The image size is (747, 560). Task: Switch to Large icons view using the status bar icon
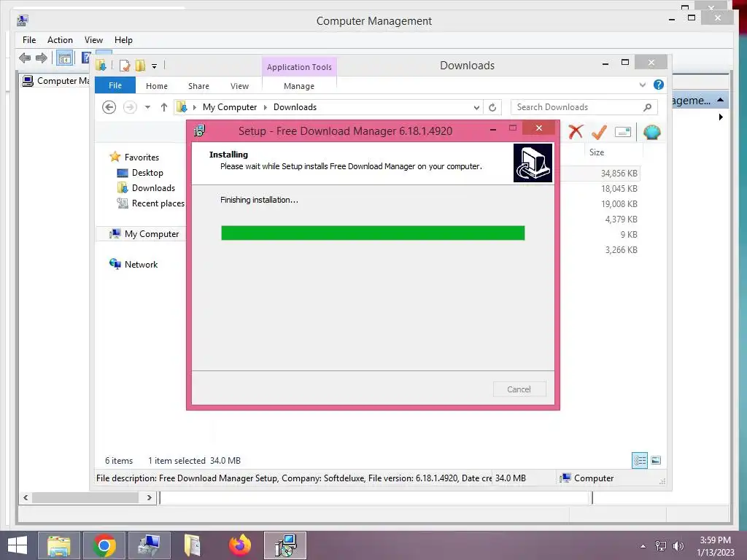click(x=656, y=460)
